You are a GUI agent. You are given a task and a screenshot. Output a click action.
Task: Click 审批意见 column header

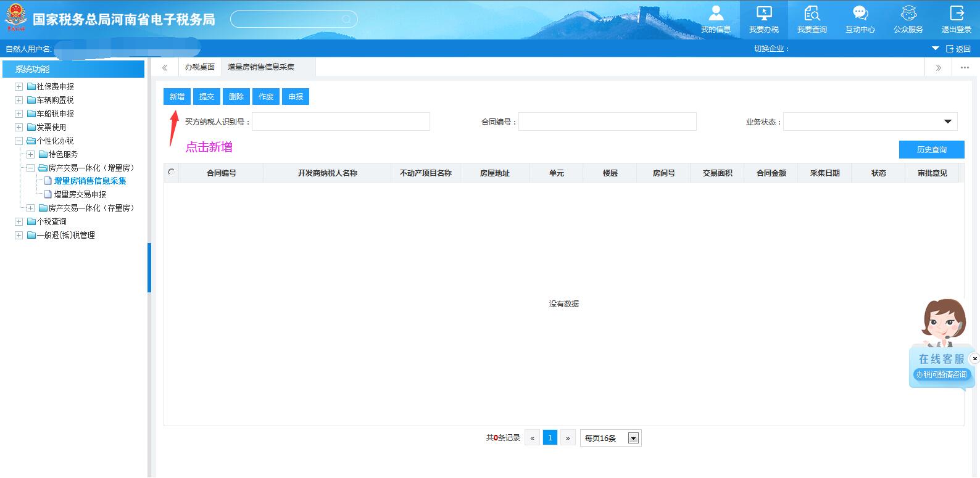point(932,173)
